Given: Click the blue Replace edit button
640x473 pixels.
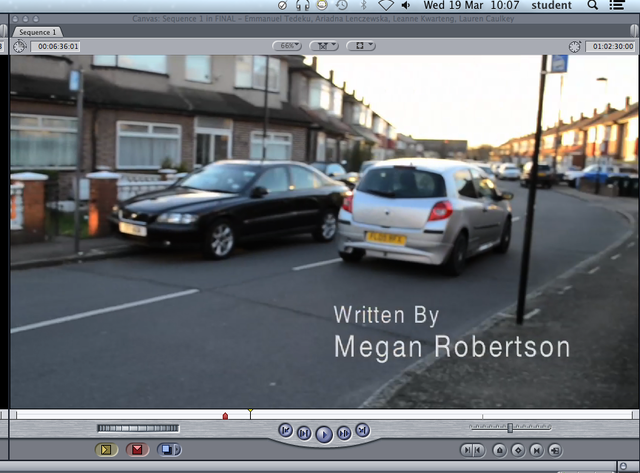Looking at the screenshot, I should click(x=166, y=450).
